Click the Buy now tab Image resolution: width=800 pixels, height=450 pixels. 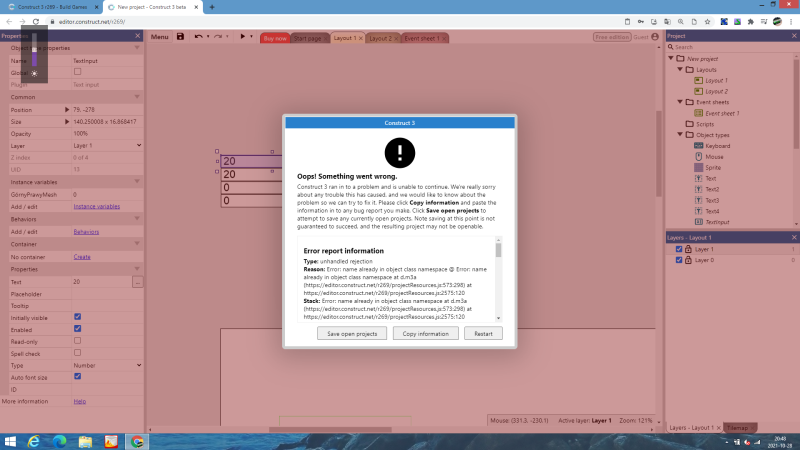[275, 38]
